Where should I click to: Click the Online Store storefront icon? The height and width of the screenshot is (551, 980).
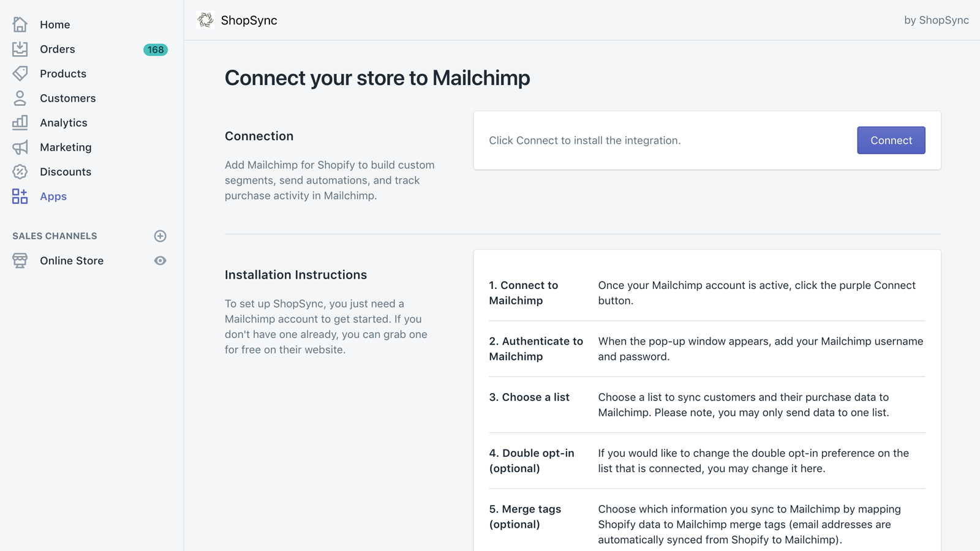coord(20,260)
